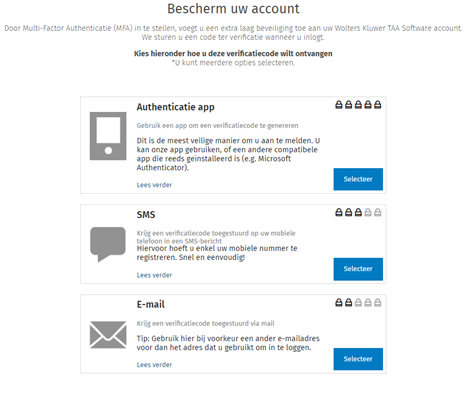Screen dimensions: 468x400
Task: Click the first lock icon in E-mail rating
Action: pos(339,303)
